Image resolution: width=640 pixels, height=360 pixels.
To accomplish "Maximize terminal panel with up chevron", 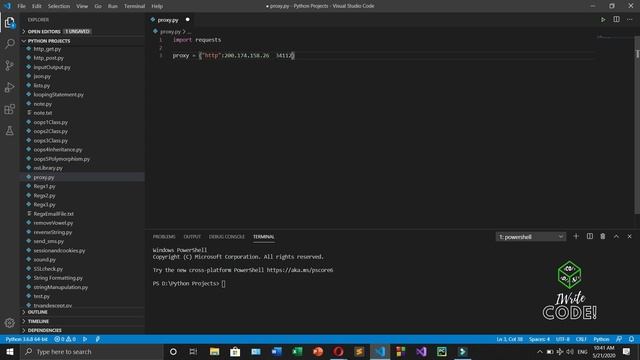I will coord(616,236).
